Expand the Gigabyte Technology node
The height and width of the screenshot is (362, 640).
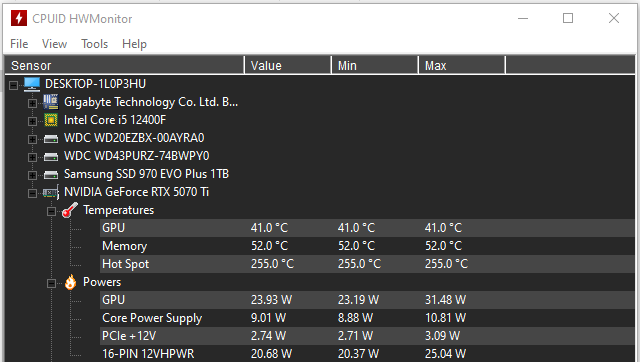[32, 103]
